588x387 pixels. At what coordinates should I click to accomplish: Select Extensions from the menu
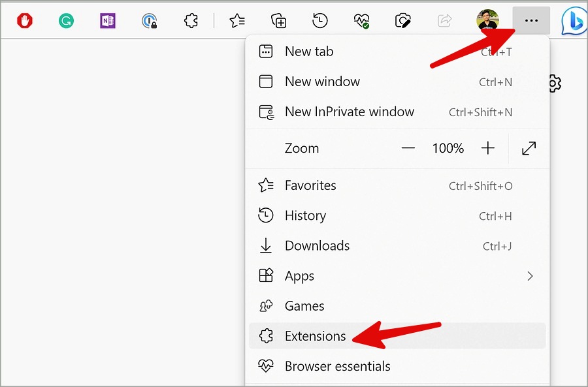[316, 336]
